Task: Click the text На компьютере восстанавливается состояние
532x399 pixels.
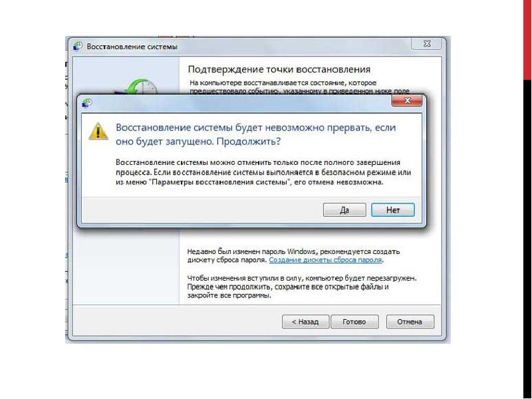Action: tap(283, 82)
